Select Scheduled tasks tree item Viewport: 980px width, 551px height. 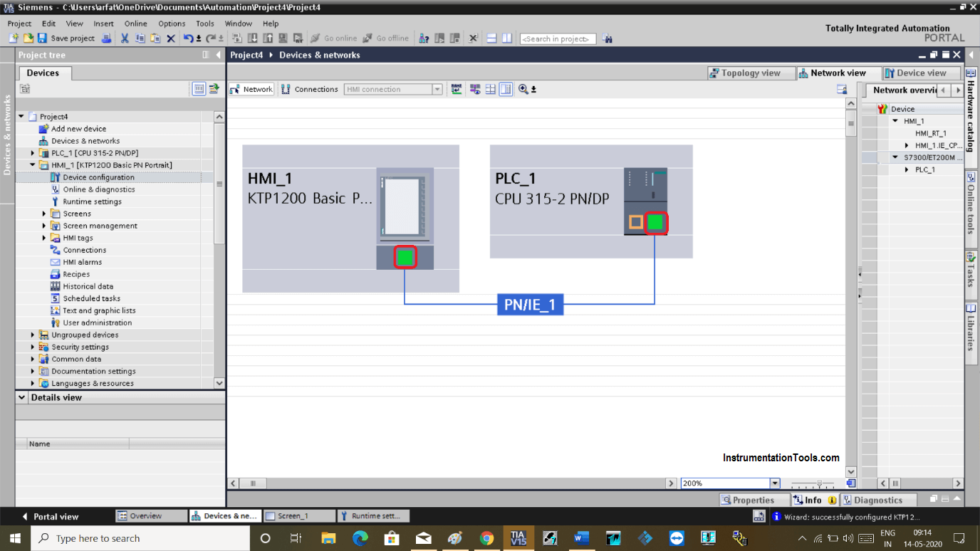(91, 298)
